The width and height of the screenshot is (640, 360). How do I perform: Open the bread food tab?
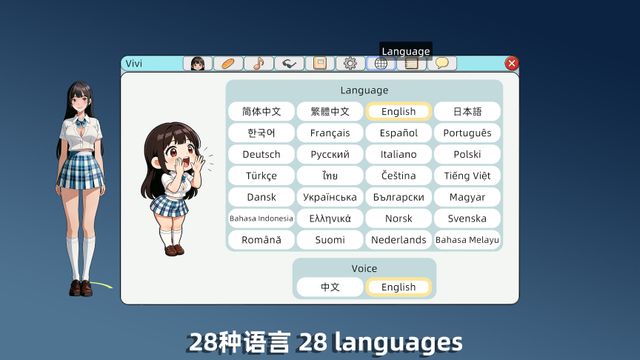coord(228,63)
